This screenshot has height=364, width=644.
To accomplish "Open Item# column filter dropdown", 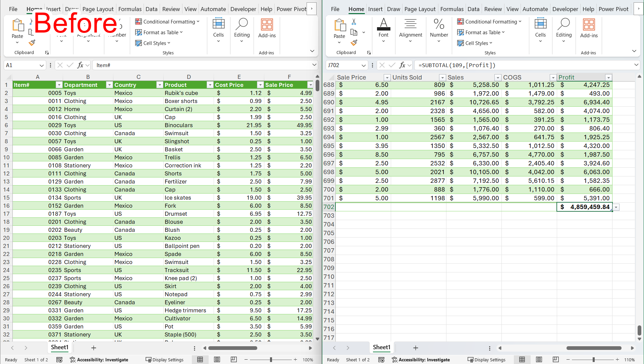I will click(59, 85).
